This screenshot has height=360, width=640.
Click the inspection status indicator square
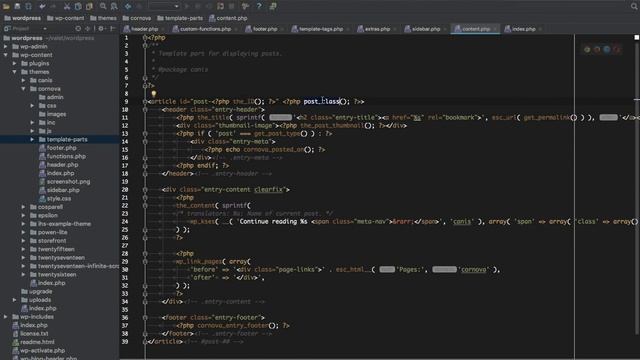coord(636,38)
